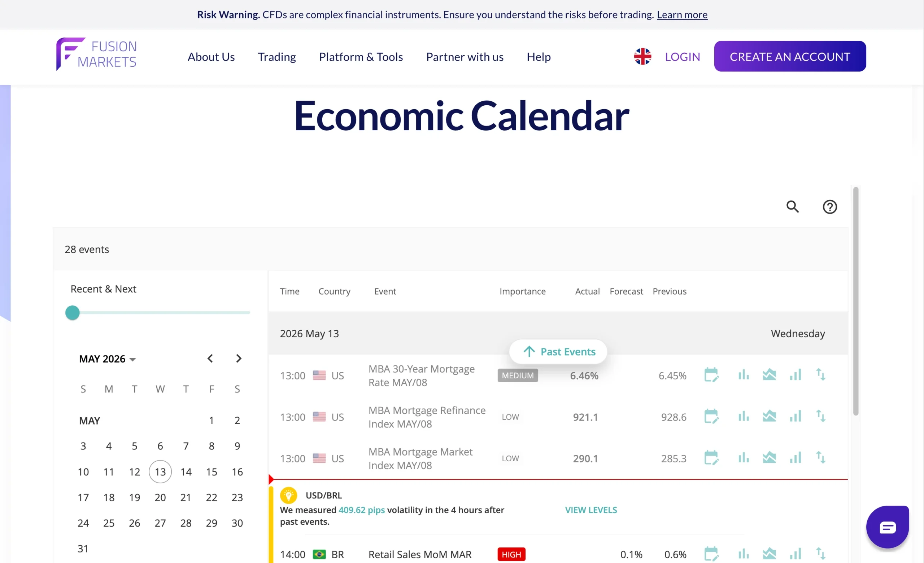This screenshot has width=924, height=563.
Task: Click area chart icon for MBA Mortgage Refinance Index
Action: click(x=769, y=417)
